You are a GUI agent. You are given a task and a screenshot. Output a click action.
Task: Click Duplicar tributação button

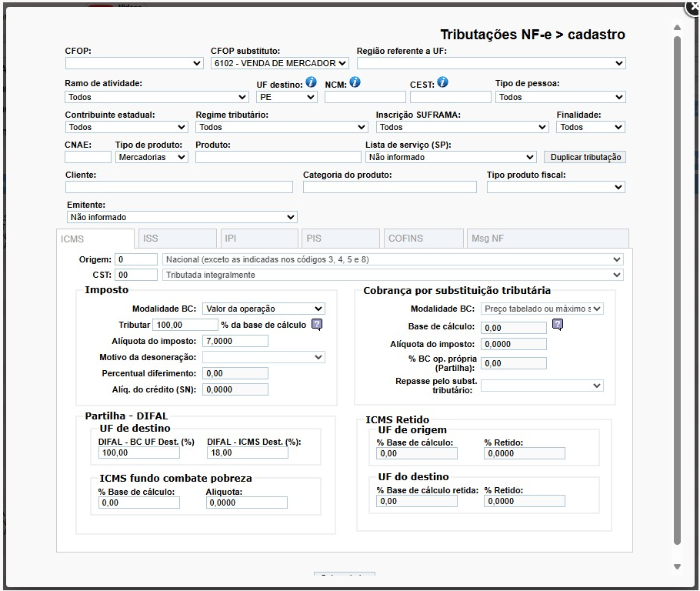585,157
